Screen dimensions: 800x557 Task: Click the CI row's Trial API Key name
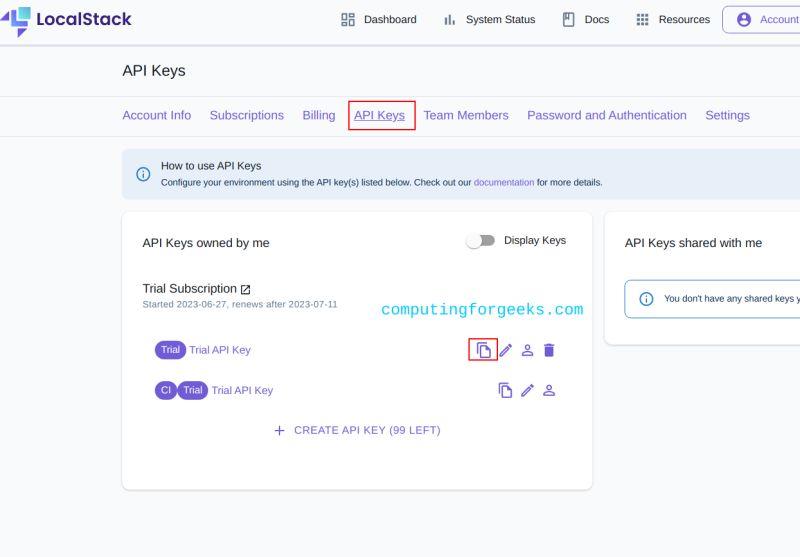(242, 390)
